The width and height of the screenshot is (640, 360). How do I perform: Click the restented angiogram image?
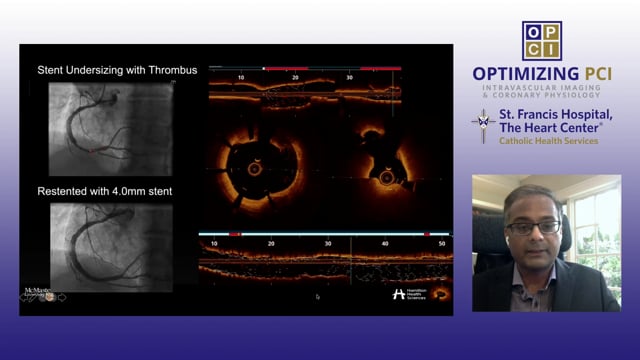tap(111, 247)
